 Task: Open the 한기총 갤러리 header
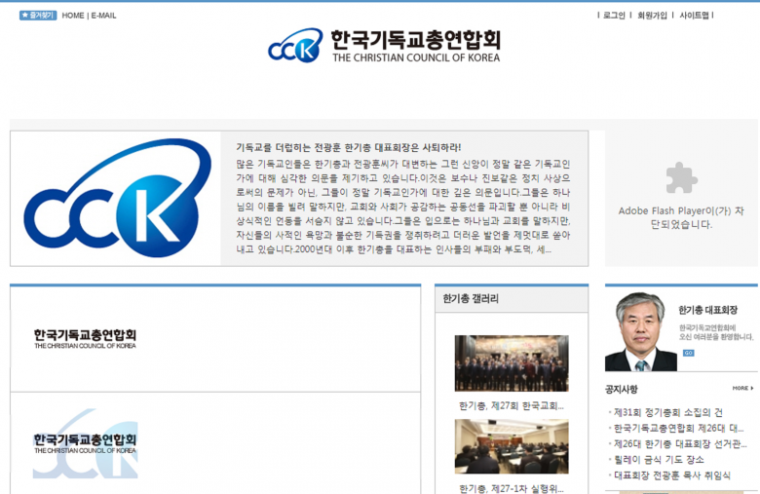470,299
